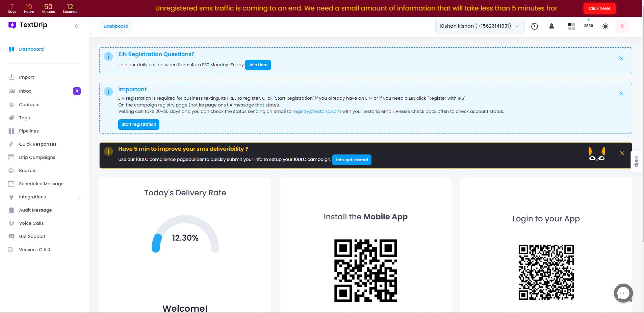This screenshot has height=313, width=644.
Task: Click the Dashboard breadcrumb tab
Action: click(116, 26)
